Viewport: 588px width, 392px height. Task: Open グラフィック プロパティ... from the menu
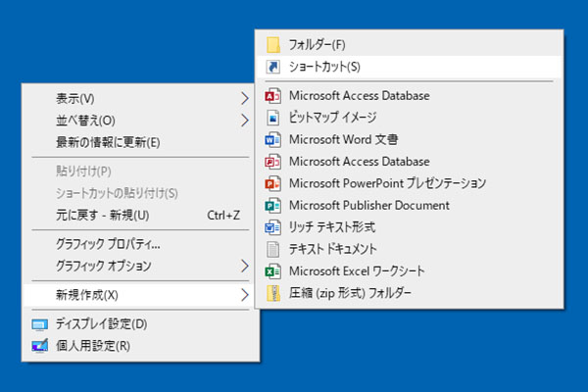[140, 244]
